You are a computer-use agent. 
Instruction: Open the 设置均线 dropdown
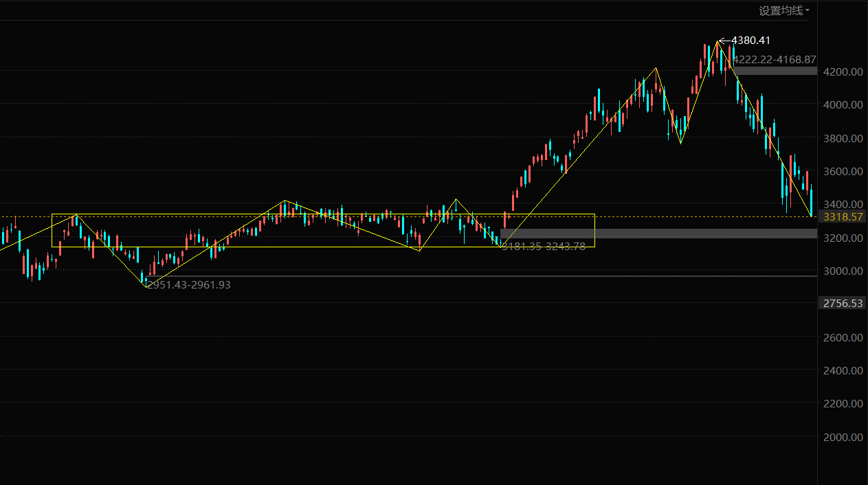[x=784, y=10]
